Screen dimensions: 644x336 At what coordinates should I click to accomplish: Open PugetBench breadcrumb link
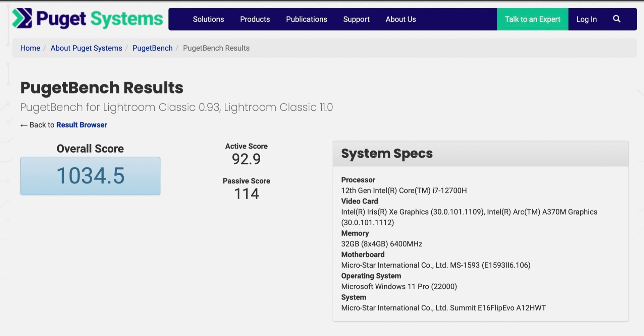click(153, 48)
